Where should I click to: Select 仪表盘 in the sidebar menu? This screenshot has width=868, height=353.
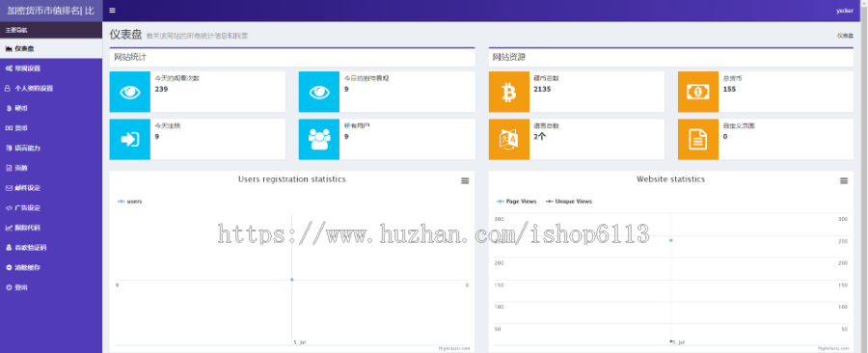[51, 48]
